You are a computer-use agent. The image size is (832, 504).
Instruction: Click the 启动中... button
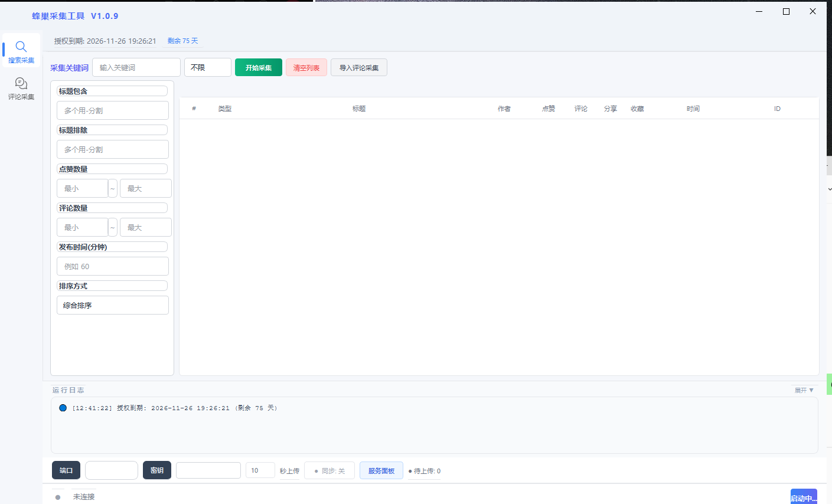click(804, 497)
